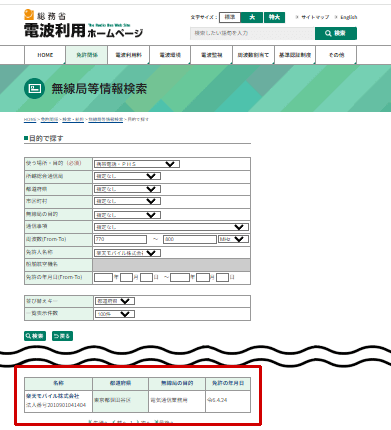Screen dimensions: 391x430
Task: Click the 総務省 orange logo icon
Action: 29,15
